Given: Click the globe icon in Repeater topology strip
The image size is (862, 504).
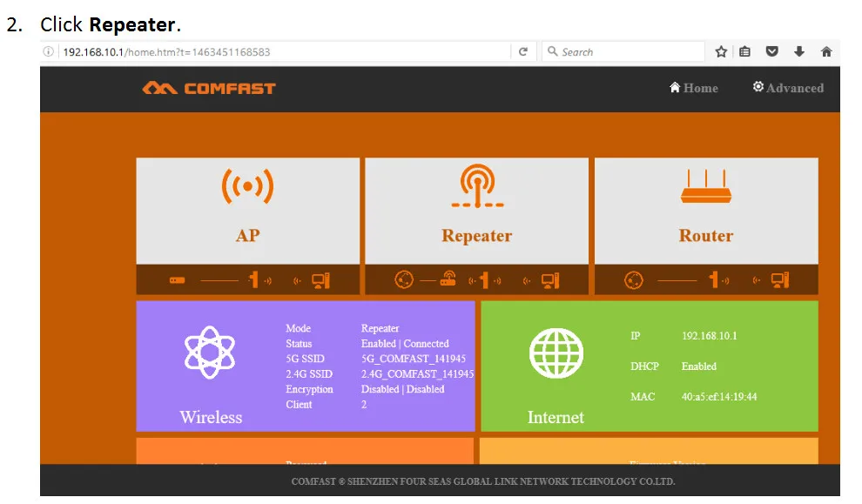Looking at the screenshot, I should click(404, 279).
